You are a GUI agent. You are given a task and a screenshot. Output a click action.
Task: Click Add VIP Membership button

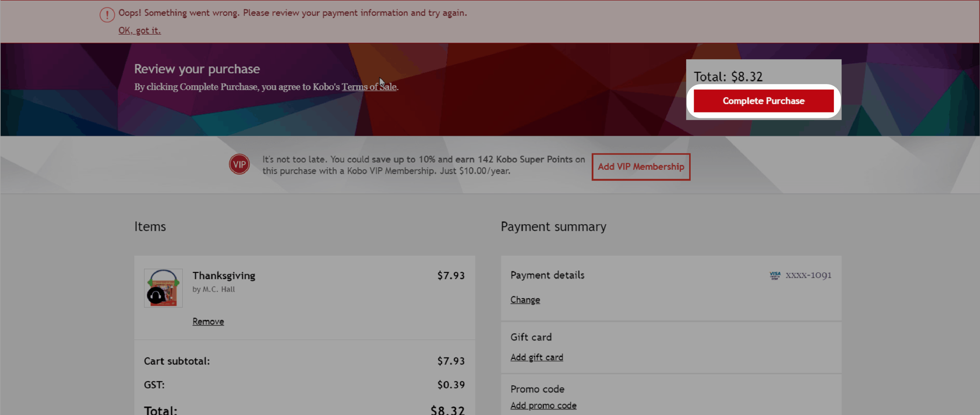[641, 166]
